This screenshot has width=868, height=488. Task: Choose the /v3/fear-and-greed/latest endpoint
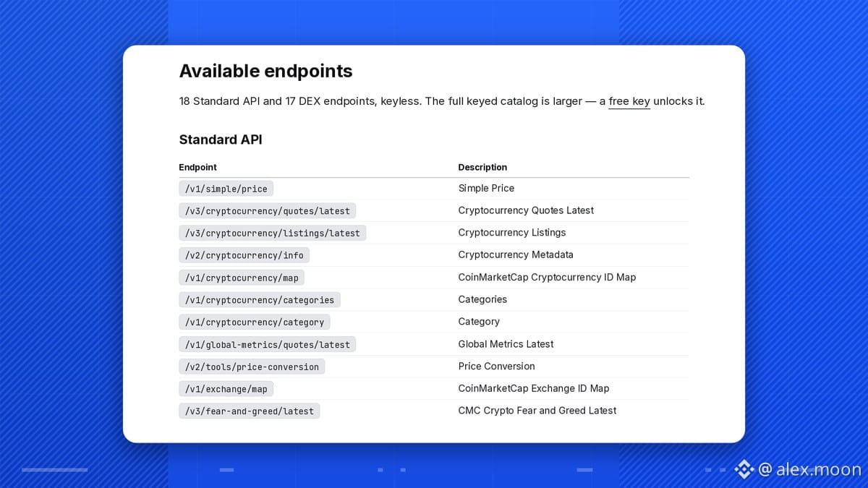pos(250,411)
